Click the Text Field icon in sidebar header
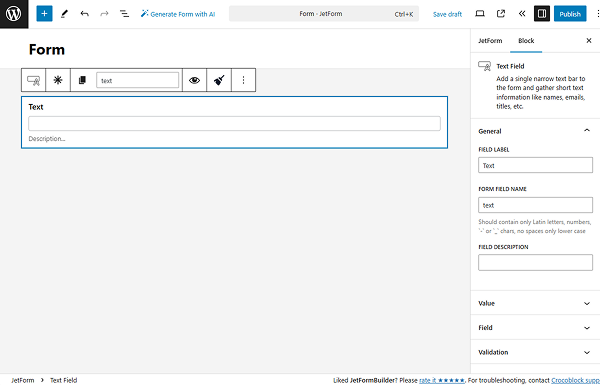600x385 pixels. [484, 66]
